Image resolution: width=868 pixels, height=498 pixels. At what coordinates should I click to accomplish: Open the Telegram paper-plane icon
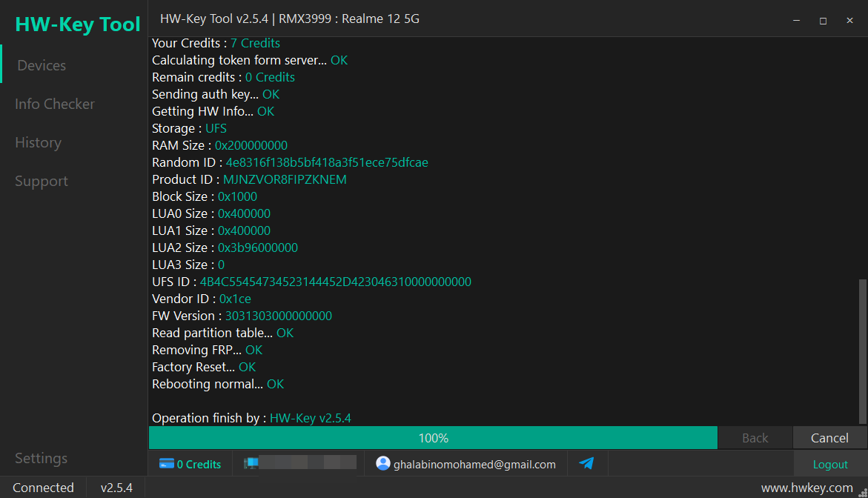click(587, 463)
